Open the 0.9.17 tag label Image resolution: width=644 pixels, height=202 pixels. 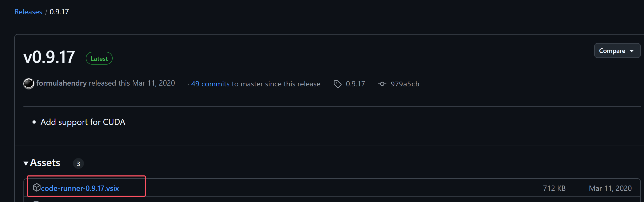355,84
